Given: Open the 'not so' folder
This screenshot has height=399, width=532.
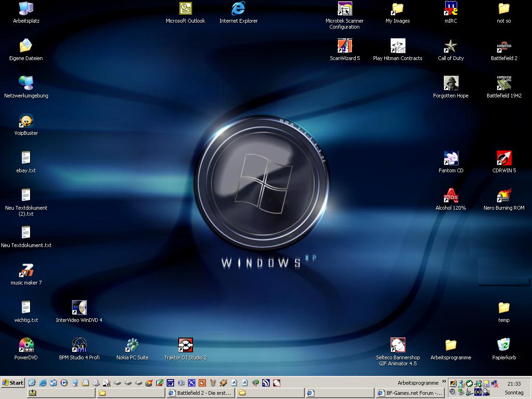Looking at the screenshot, I should [x=504, y=12].
